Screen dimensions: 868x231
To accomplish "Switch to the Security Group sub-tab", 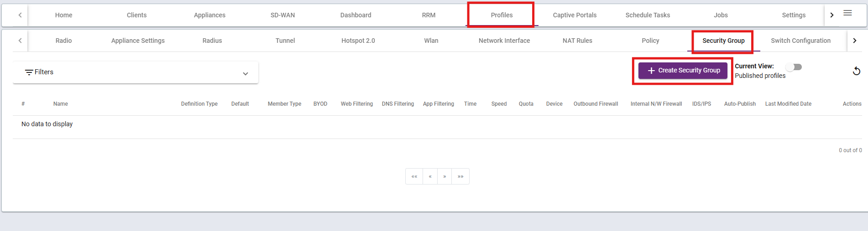I will (723, 41).
